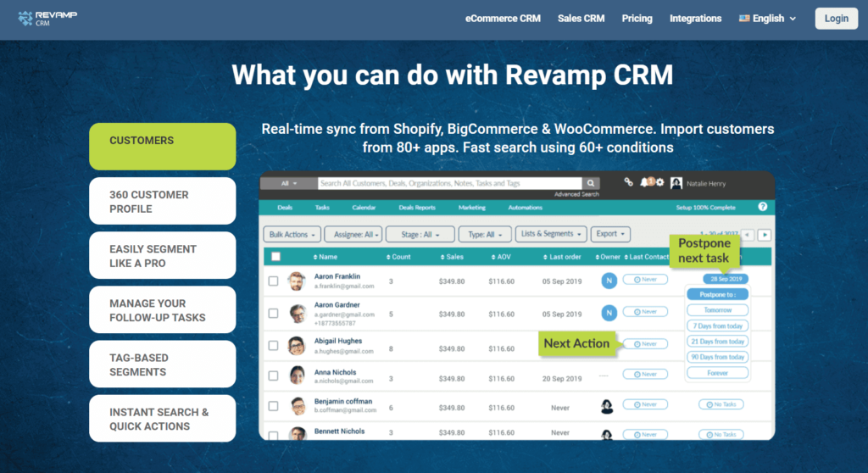Click the help question mark icon

[x=763, y=207]
